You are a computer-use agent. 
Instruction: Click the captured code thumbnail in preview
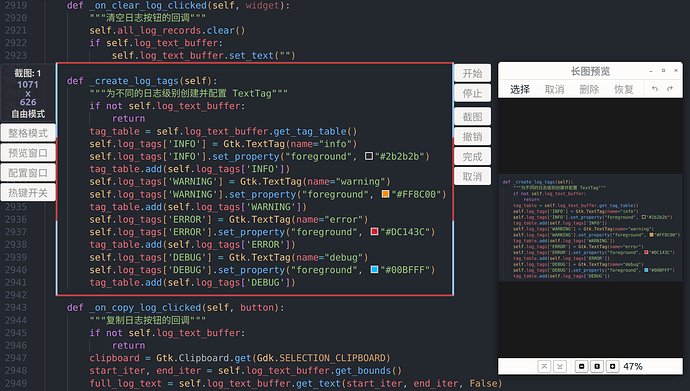pyautogui.click(x=591, y=229)
